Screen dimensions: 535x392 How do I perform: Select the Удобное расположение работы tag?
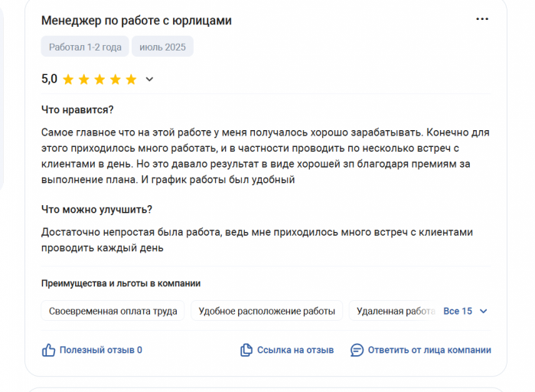(267, 311)
